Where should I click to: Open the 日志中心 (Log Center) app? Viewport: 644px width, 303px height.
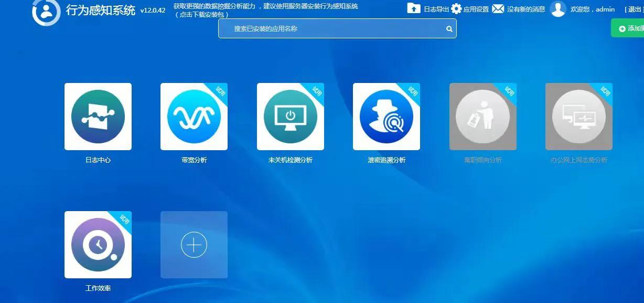point(98,116)
